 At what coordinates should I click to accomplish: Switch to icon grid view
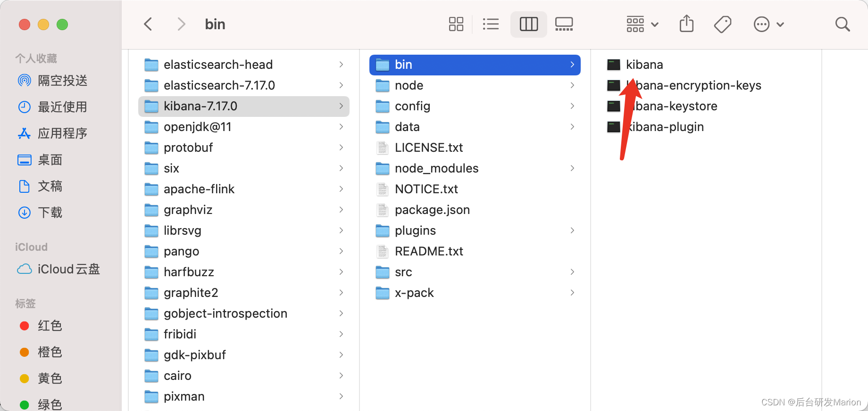pos(456,24)
